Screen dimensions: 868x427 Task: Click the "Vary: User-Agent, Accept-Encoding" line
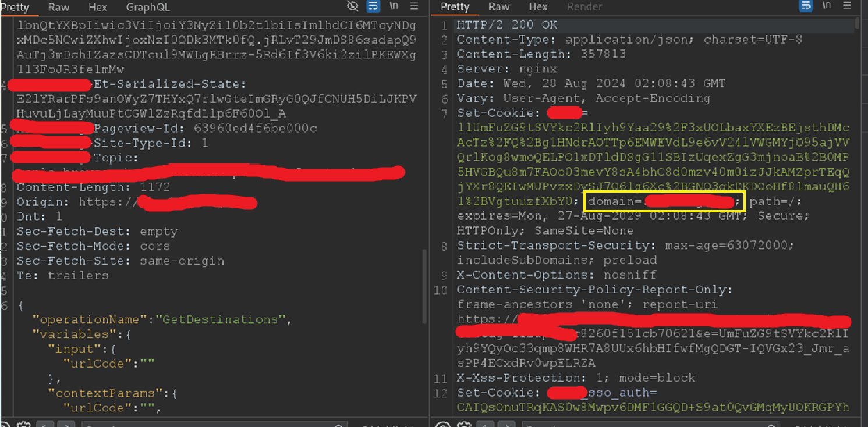point(583,98)
